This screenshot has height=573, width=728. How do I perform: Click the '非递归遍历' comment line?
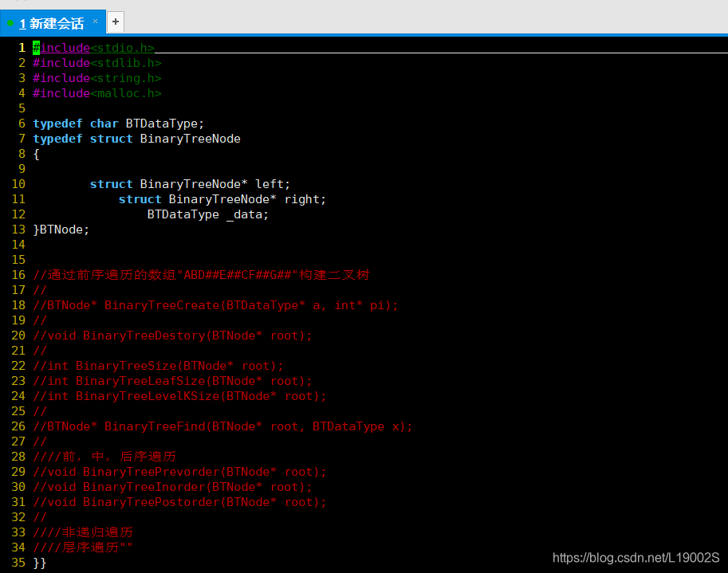coord(83,532)
